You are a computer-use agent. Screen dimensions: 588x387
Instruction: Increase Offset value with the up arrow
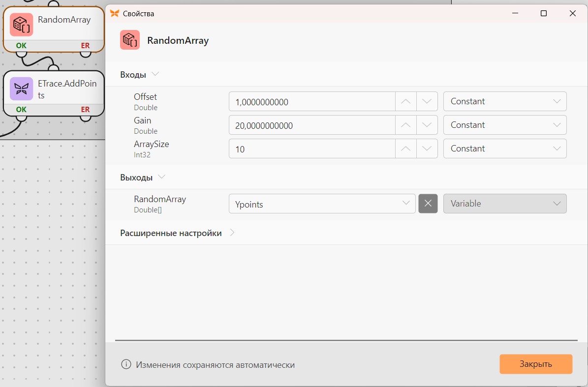406,101
